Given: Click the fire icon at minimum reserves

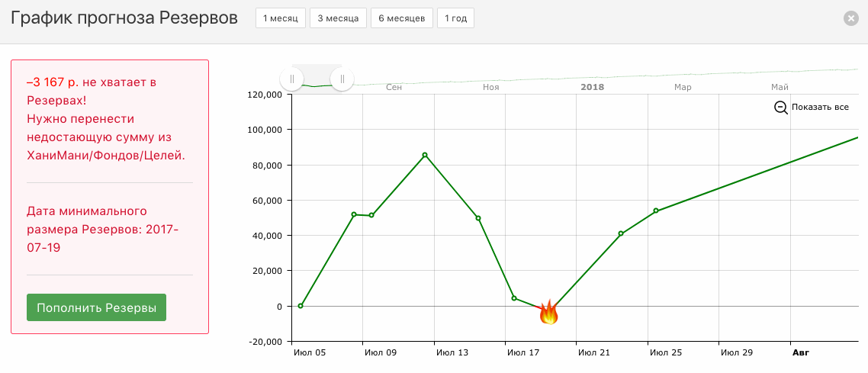Looking at the screenshot, I should click(549, 312).
